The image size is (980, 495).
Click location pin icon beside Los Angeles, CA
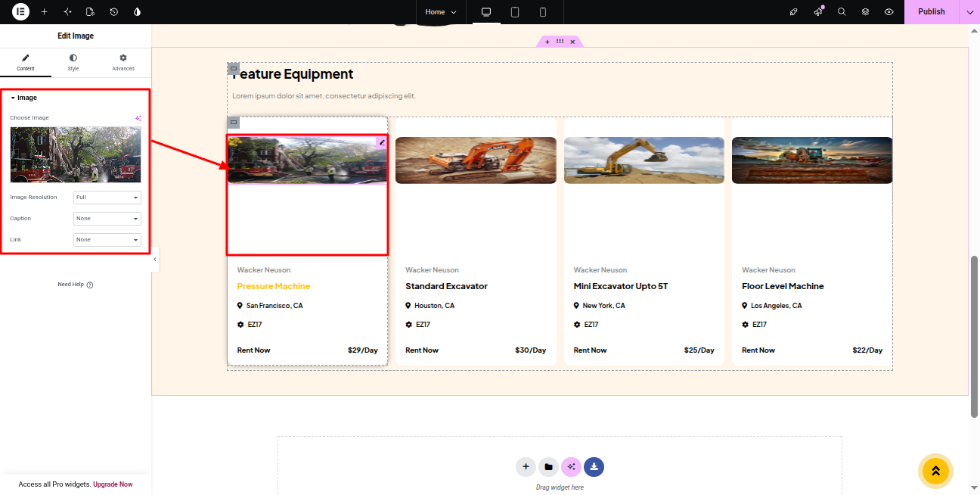(745, 306)
